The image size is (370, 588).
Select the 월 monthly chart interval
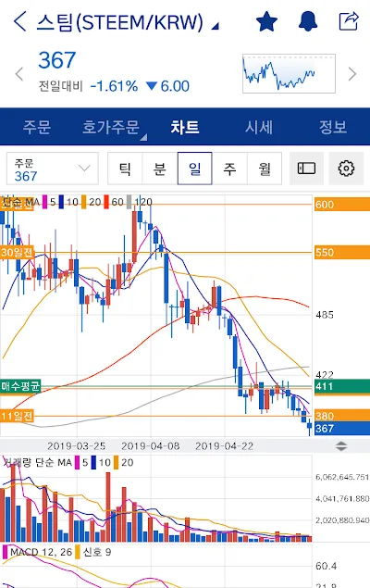click(265, 169)
